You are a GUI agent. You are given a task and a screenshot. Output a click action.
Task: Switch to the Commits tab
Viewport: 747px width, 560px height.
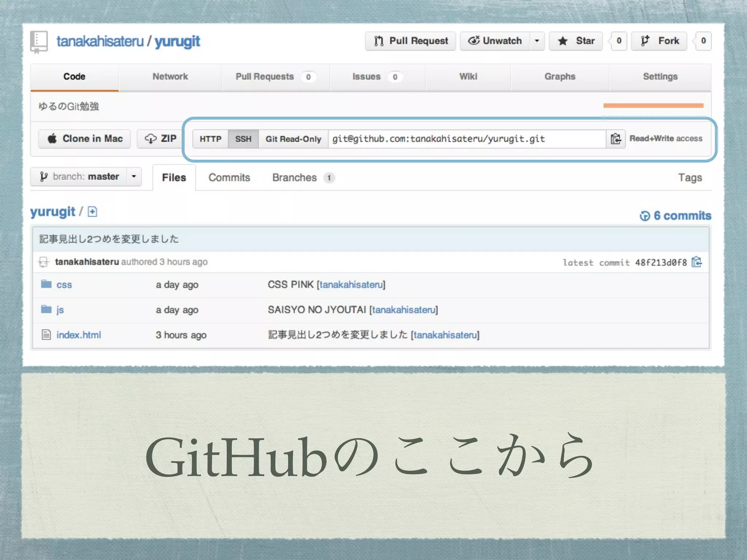point(229,178)
